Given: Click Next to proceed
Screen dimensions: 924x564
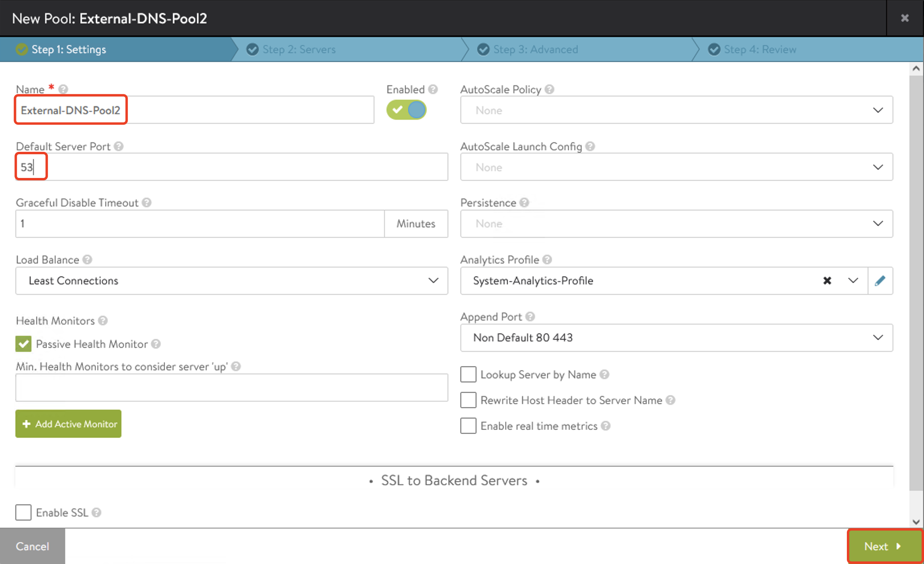Looking at the screenshot, I should tap(884, 546).
